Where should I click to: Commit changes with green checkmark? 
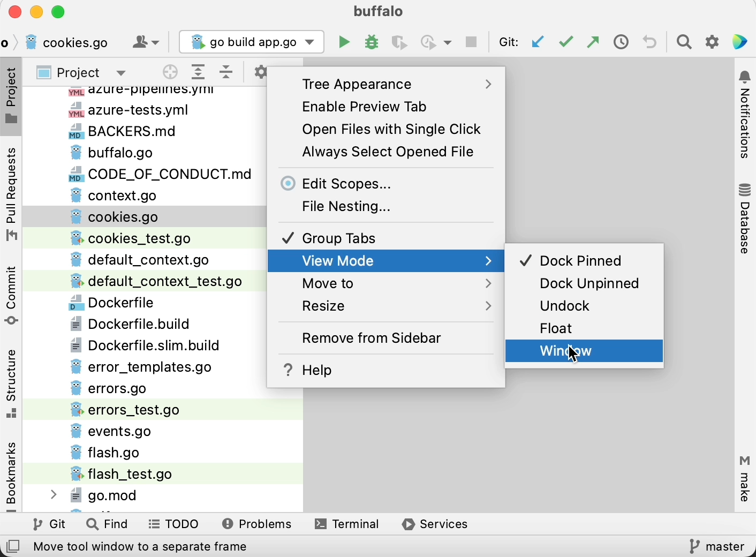[566, 42]
